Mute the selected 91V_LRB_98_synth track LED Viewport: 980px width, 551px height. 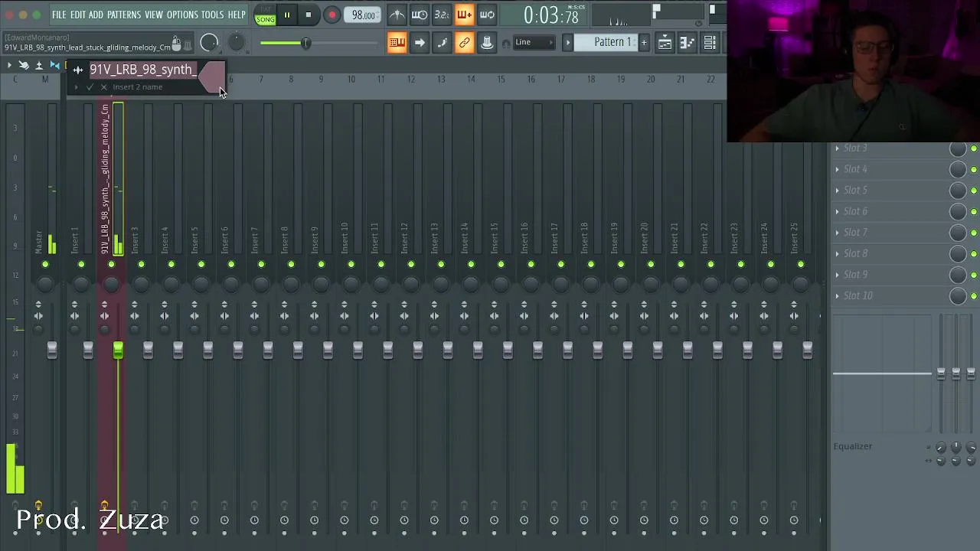click(111, 265)
